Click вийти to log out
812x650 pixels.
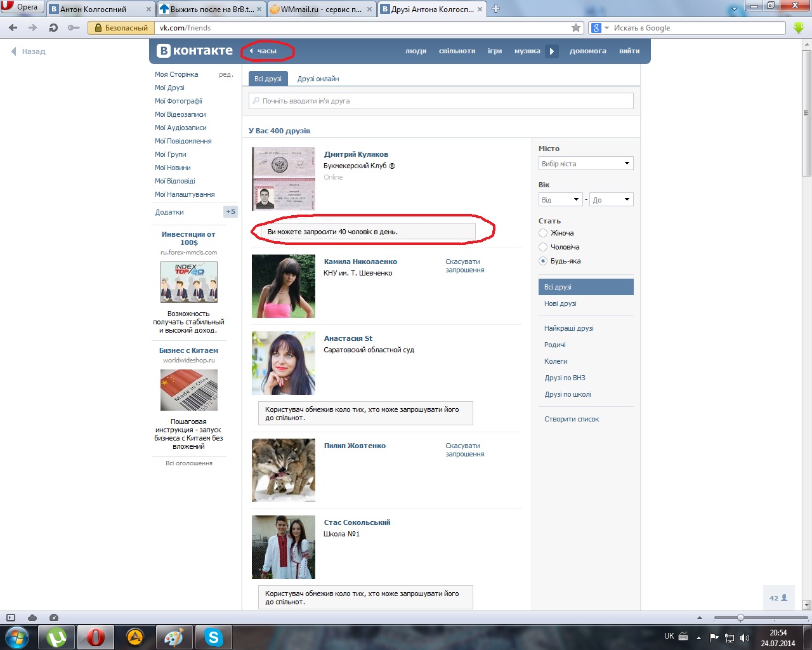tap(629, 51)
